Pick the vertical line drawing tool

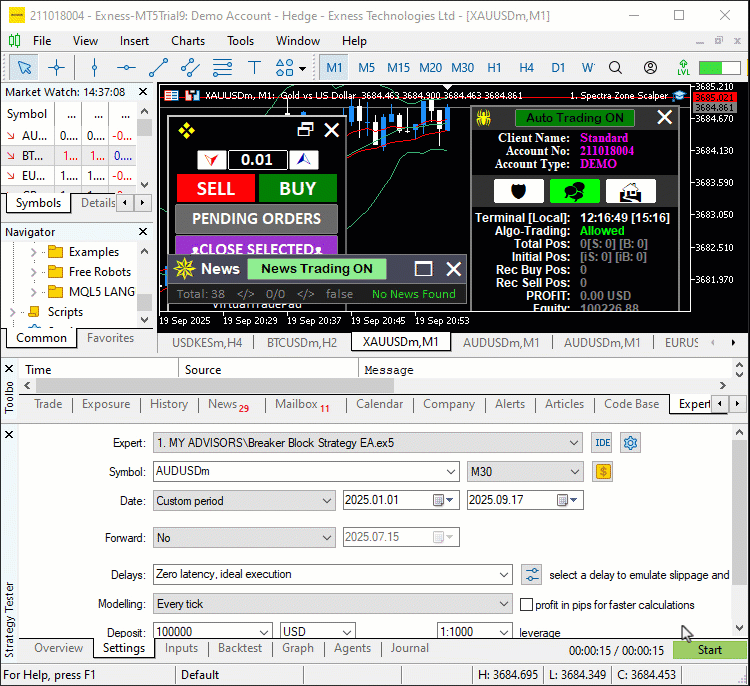coord(94,67)
